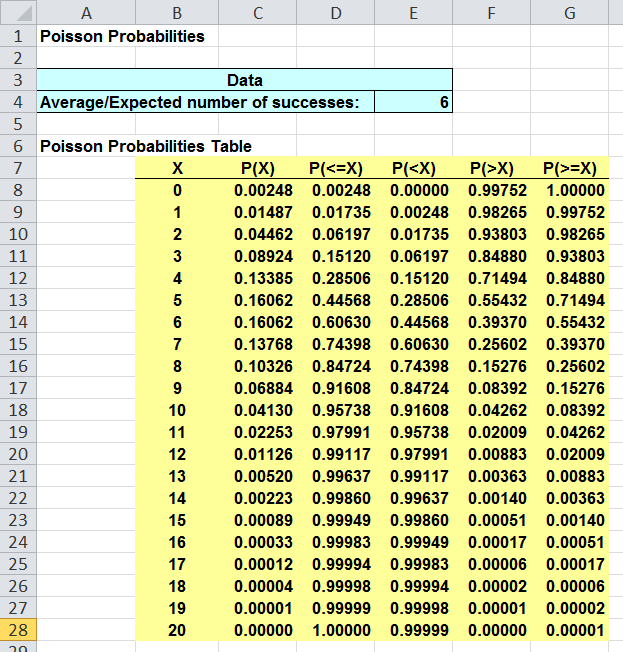Viewport: 623px width, 652px height.
Task: Click the X value 10 cell
Action: click(x=177, y=410)
